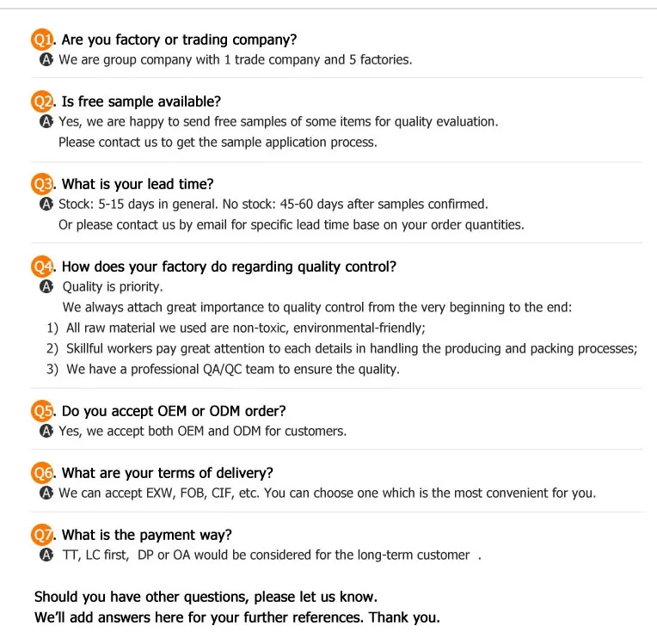Click the question 'Is free sample available?'
This screenshot has width=657, height=644.
[x=141, y=101]
